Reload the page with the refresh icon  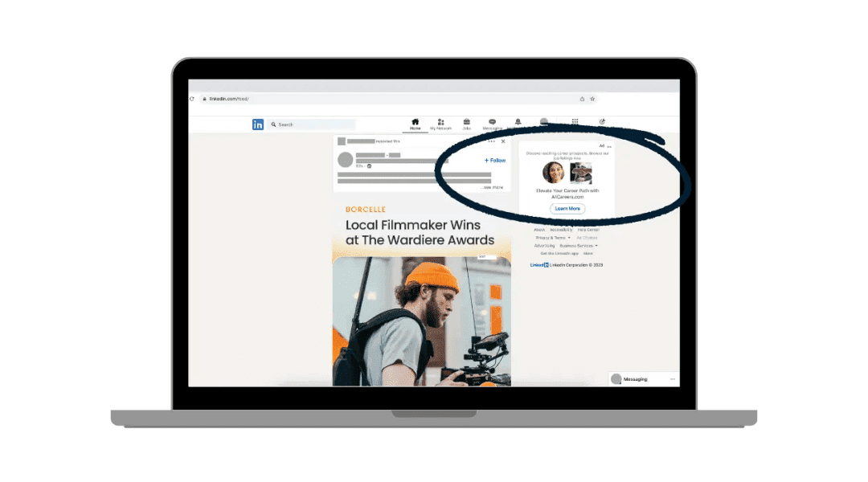click(x=191, y=99)
